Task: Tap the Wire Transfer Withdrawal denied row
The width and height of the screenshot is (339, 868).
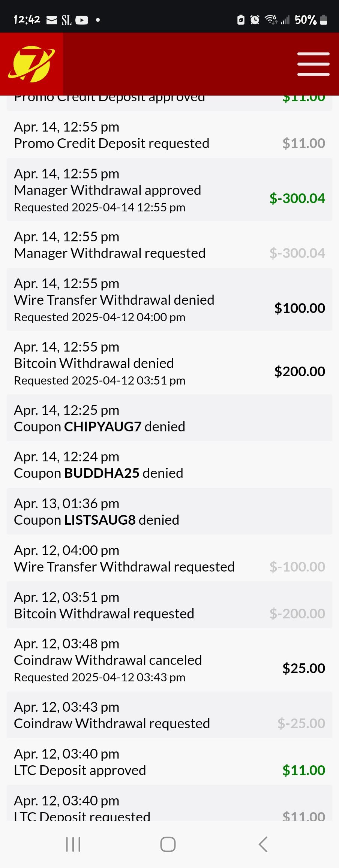Action: tap(169, 300)
